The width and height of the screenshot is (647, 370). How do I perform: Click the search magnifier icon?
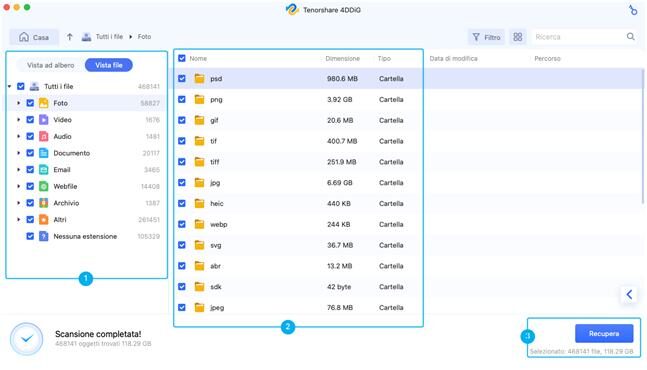pyautogui.click(x=630, y=37)
